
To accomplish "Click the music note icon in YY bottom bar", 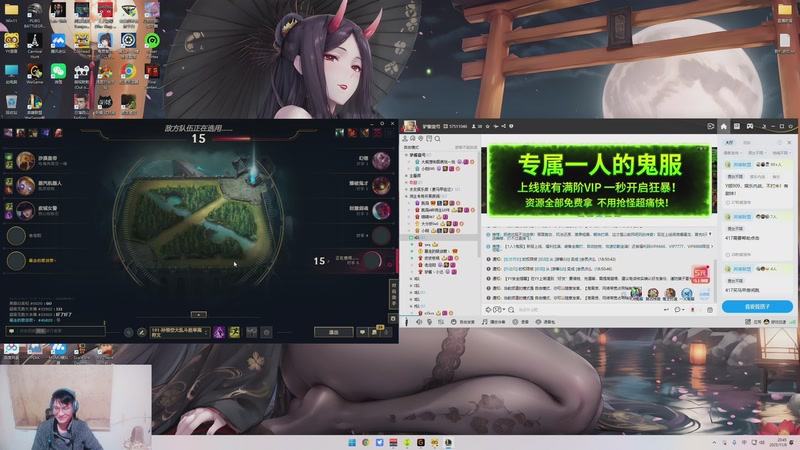I will tap(485, 322).
